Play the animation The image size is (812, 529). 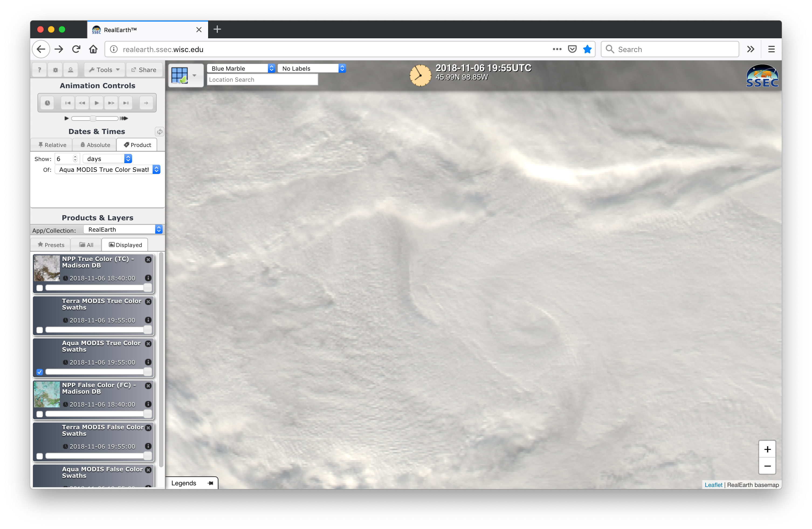coord(97,103)
